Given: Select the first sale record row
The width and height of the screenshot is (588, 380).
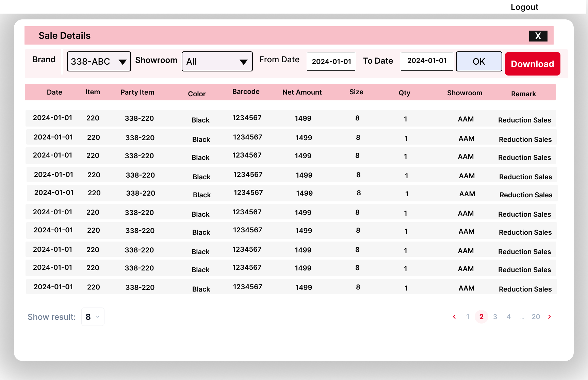Looking at the screenshot, I should [291, 118].
